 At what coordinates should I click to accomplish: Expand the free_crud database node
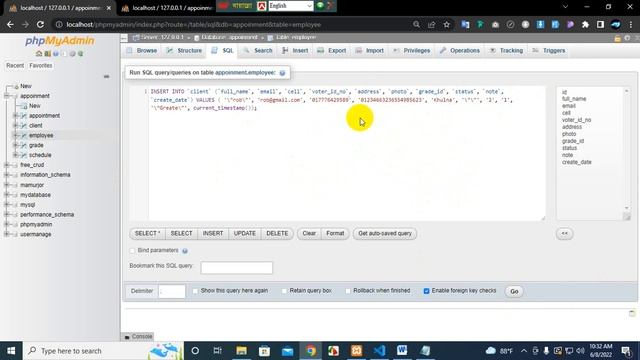click(x=7, y=165)
